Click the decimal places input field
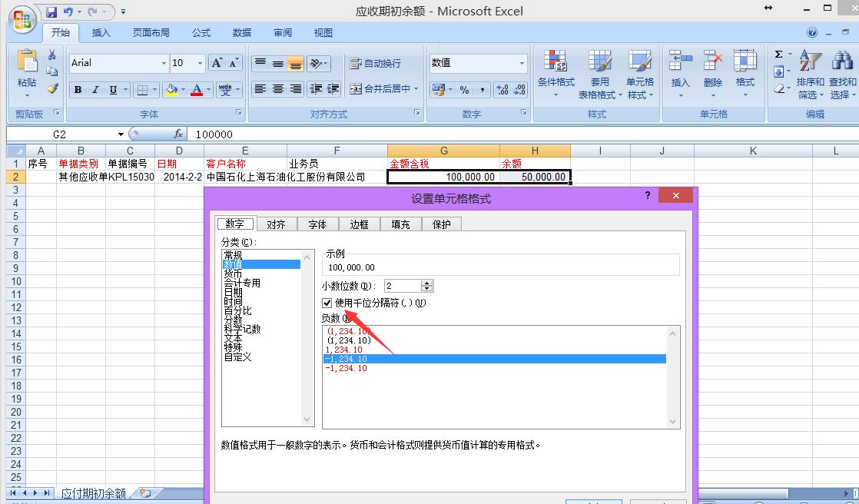Image resolution: width=859 pixels, height=504 pixels. 402,286
